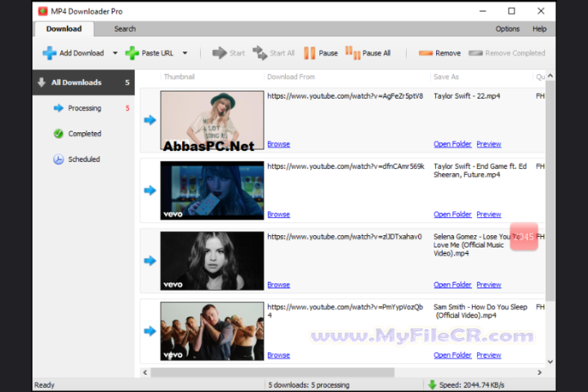
Task: Click the Save As column header
Action: 446,77
